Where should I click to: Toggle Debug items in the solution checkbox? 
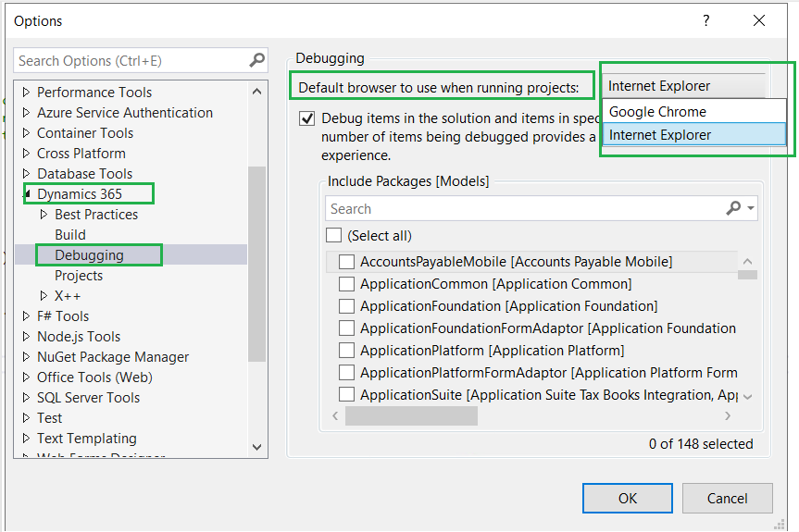click(x=306, y=118)
